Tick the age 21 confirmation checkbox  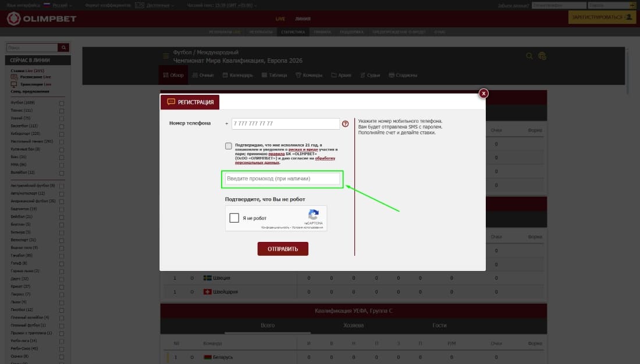coord(229,146)
